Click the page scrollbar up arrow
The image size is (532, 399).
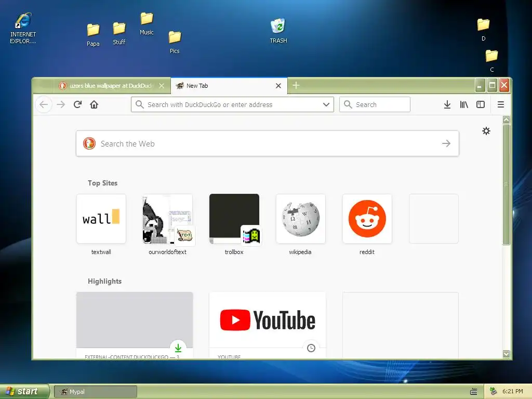coord(506,119)
